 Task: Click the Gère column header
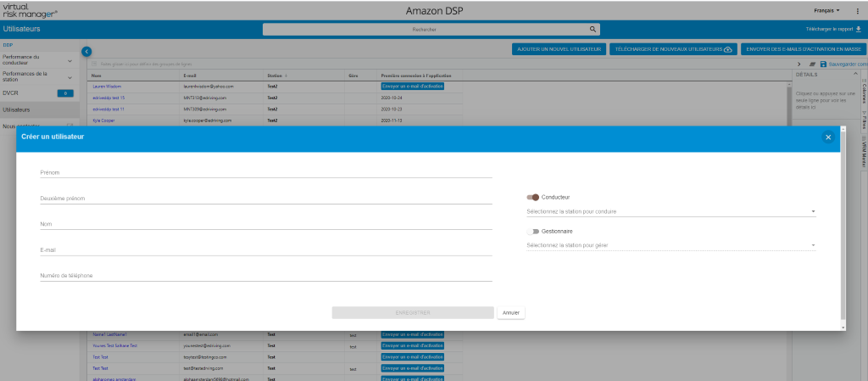(x=353, y=76)
